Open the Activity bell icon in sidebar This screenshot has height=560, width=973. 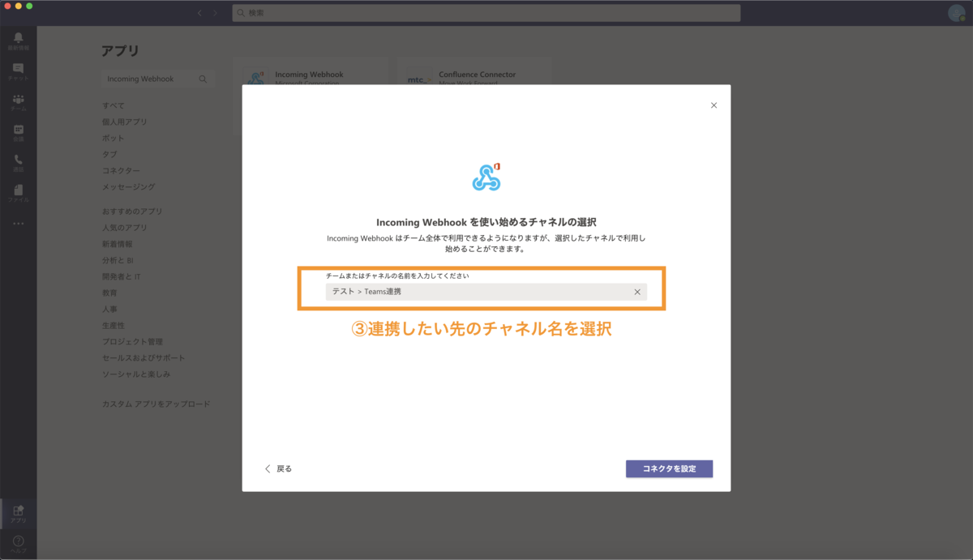[x=18, y=41]
